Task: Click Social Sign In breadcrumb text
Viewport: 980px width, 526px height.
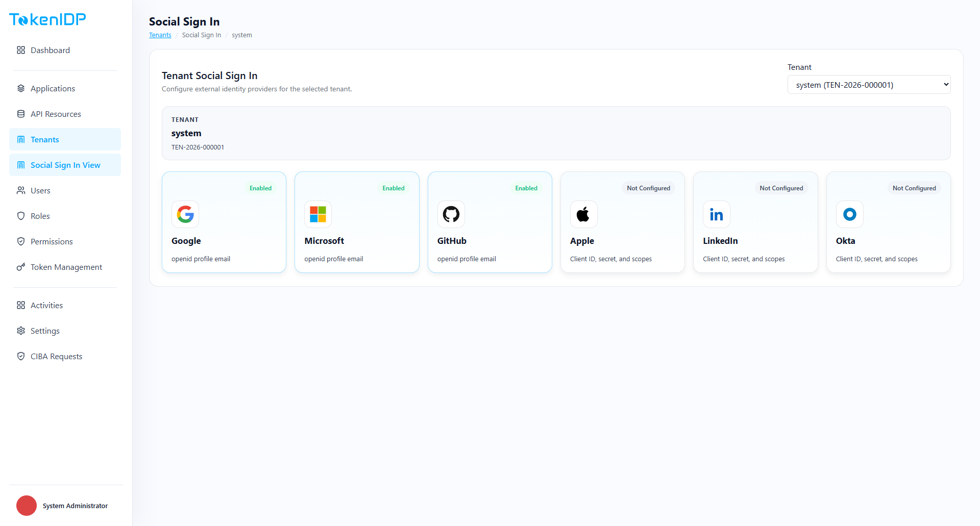Action: point(202,35)
